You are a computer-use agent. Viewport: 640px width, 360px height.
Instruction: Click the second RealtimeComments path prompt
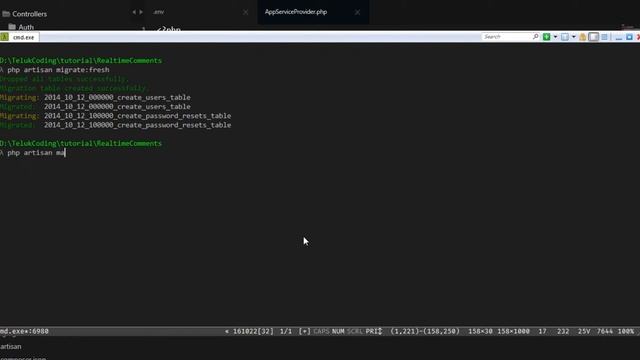tap(81, 143)
